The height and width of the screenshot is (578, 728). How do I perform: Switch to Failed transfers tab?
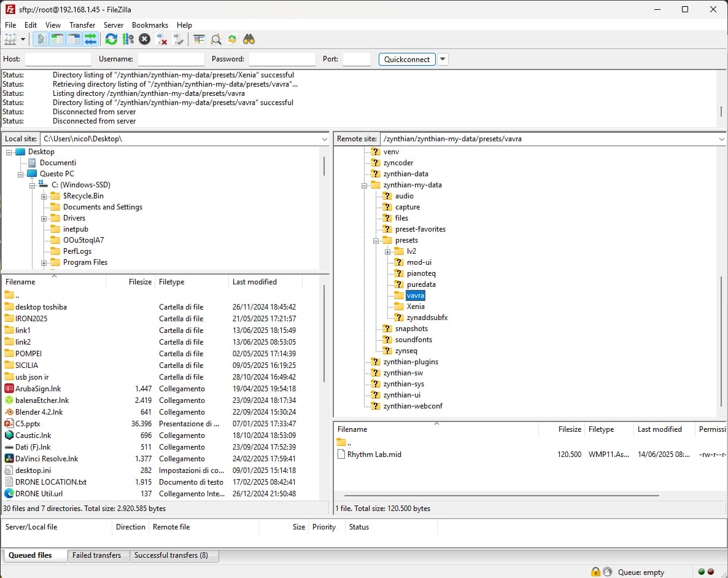(96, 555)
